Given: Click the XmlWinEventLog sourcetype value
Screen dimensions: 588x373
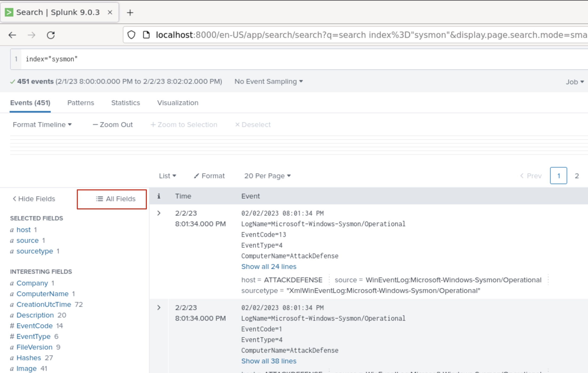Looking at the screenshot, I should [x=383, y=291].
